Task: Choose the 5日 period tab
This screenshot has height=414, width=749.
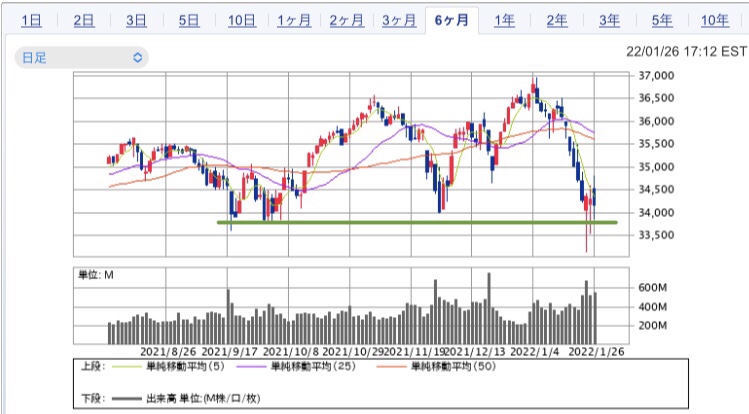Action: (x=189, y=21)
